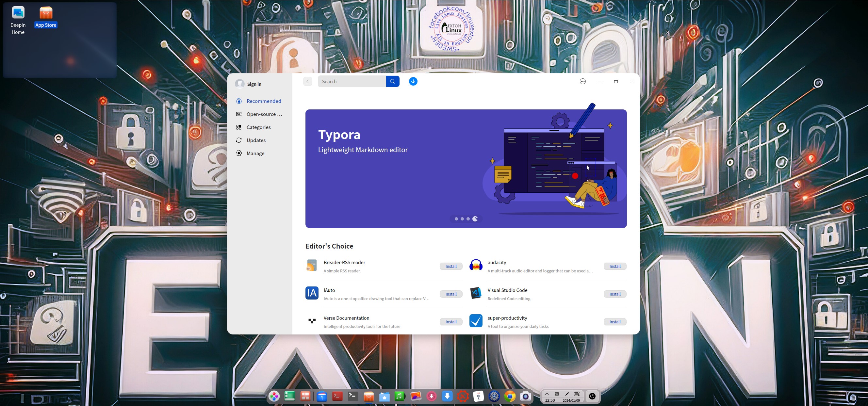Open the launcher from the dock
The image size is (868, 406).
(274, 396)
